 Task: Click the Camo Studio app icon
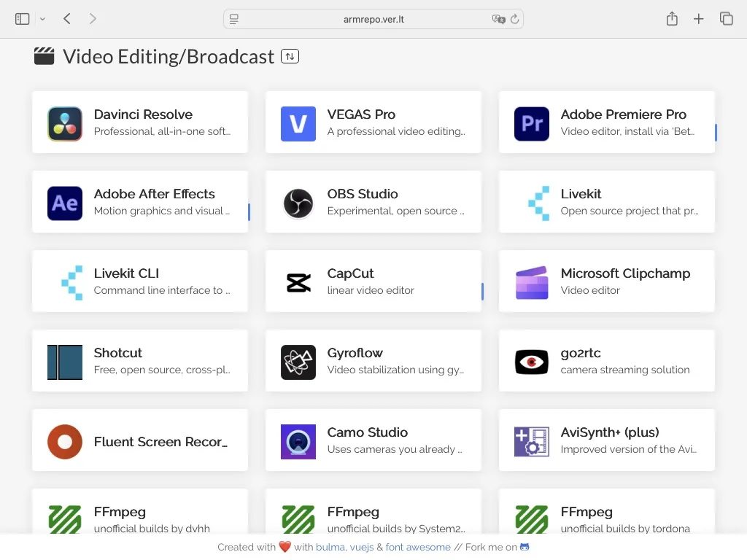click(x=298, y=442)
